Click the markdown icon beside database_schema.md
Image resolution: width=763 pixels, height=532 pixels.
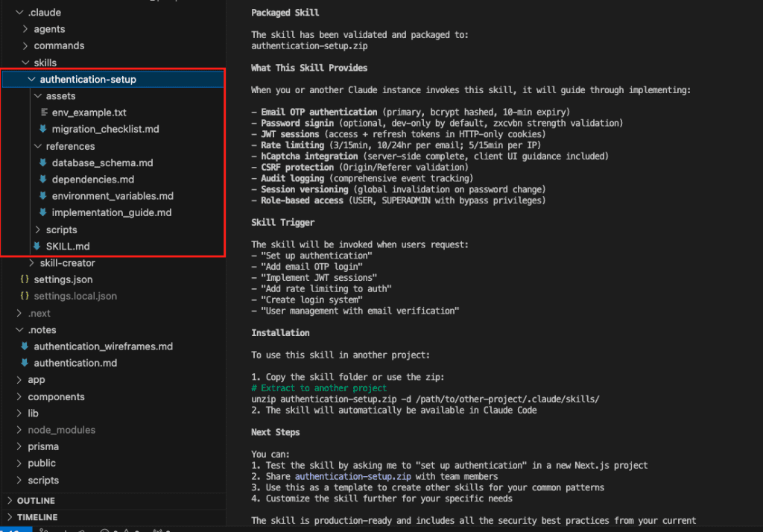click(x=43, y=162)
